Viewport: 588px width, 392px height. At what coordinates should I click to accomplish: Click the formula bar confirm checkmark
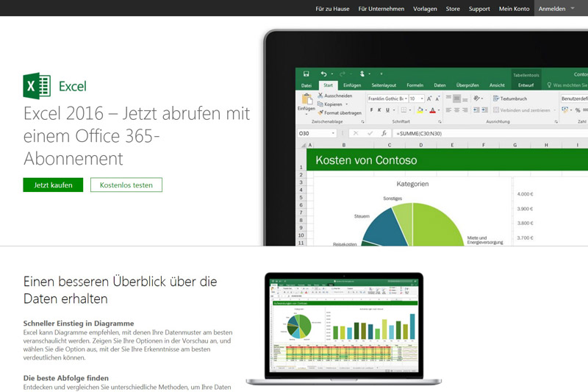(x=370, y=133)
